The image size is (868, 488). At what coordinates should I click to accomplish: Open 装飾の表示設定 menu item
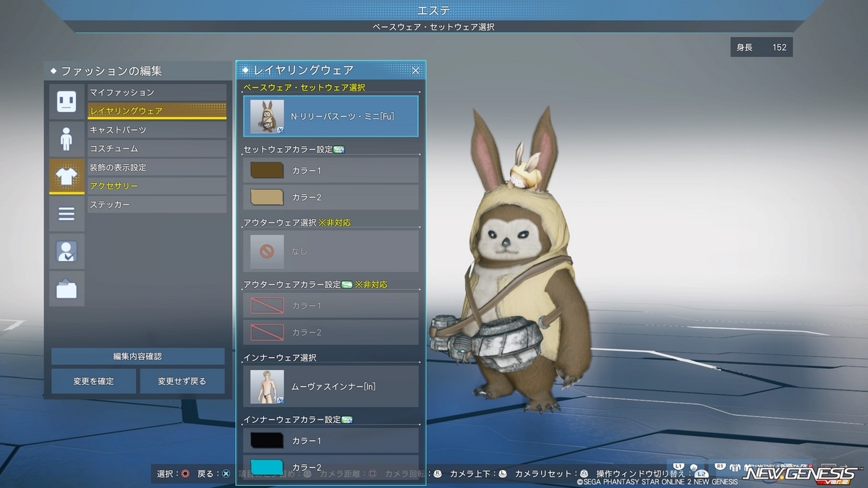pos(157,167)
